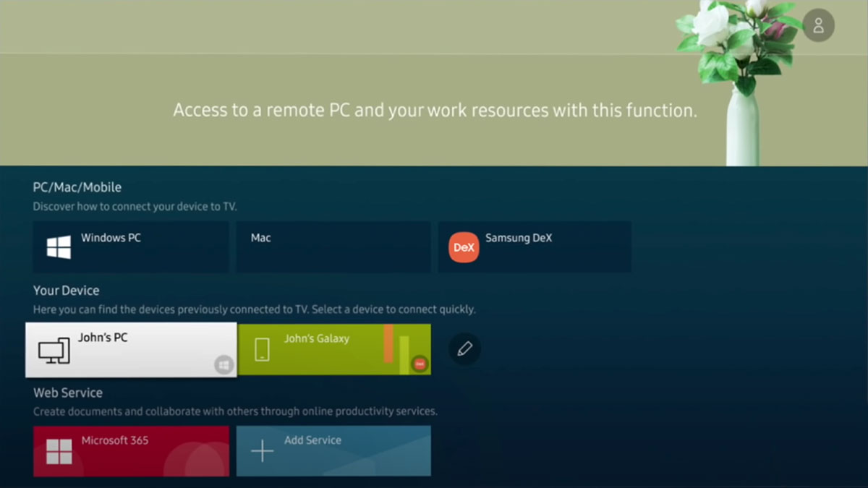This screenshot has width=868, height=488.
Task: Open the user profile icon
Action: (x=818, y=25)
